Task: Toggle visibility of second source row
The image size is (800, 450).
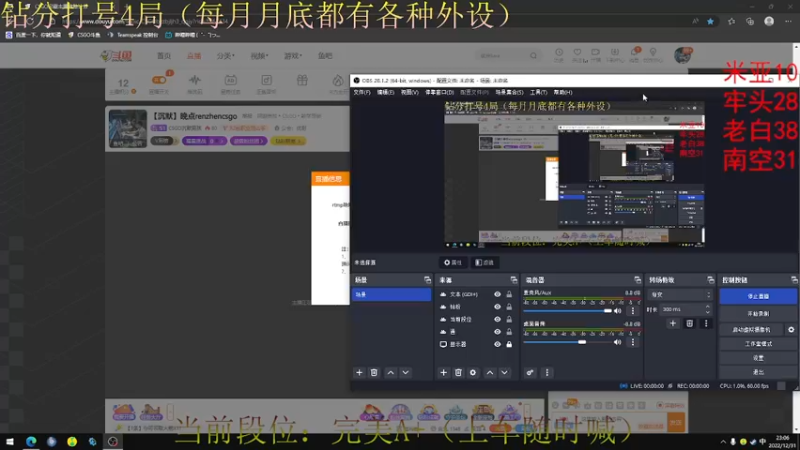Action: [x=497, y=307]
